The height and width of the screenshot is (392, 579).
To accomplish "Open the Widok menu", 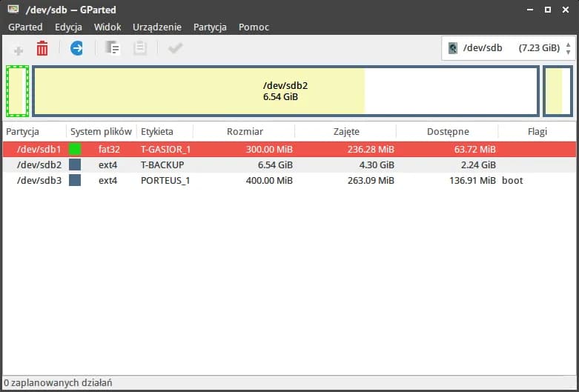I will tap(107, 27).
